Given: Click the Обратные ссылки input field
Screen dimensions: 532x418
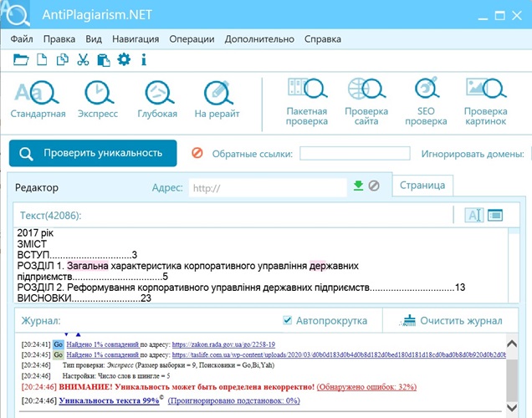Looking at the screenshot, I should pos(355,153).
